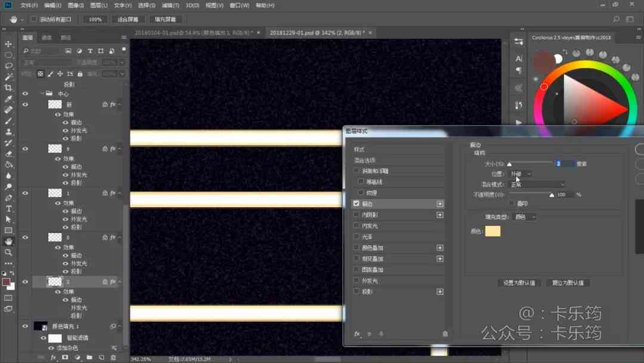The image size is (644, 363).
Task: Select the Zoom magnifier tool
Action: [8, 253]
